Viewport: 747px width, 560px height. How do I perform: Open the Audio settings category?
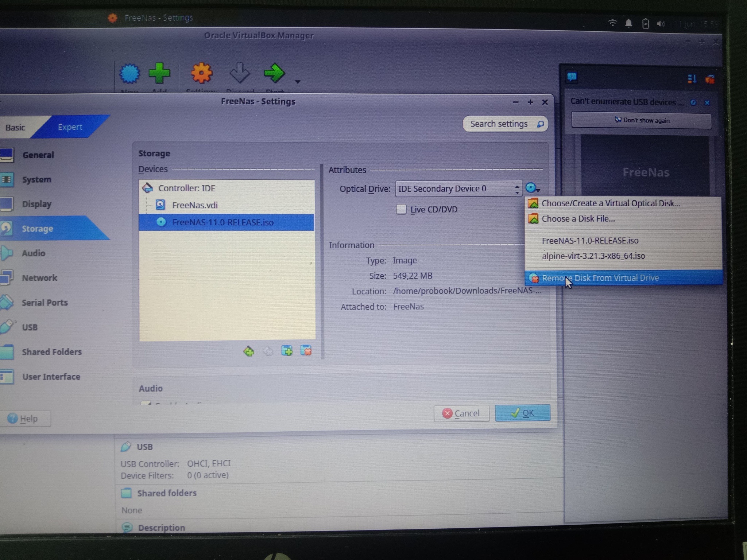(34, 253)
